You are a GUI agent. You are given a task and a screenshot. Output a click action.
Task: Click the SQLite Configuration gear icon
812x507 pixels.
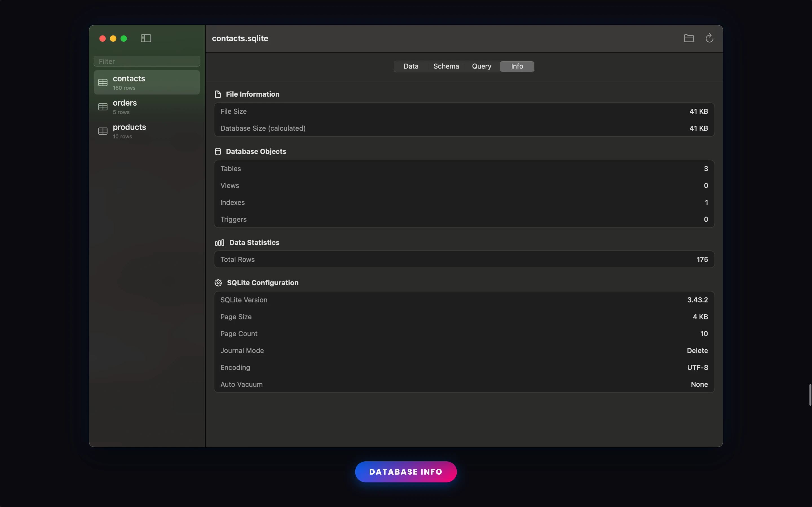click(218, 283)
